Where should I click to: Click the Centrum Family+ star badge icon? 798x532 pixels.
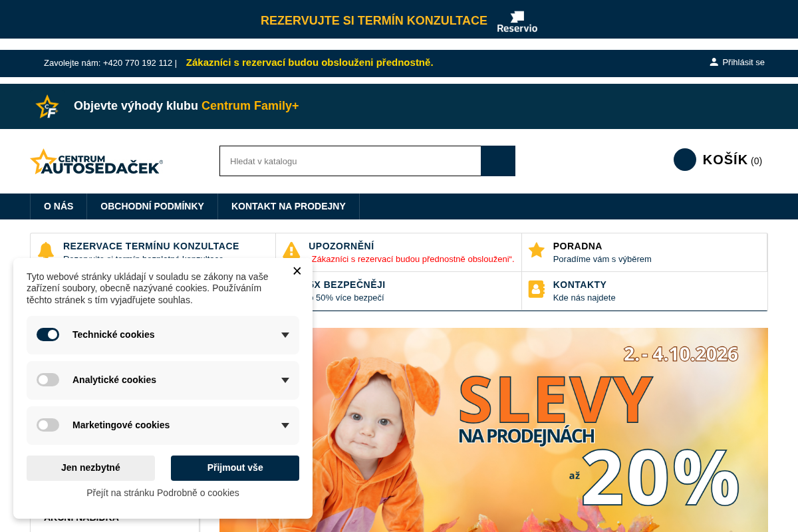pyautogui.click(x=47, y=106)
